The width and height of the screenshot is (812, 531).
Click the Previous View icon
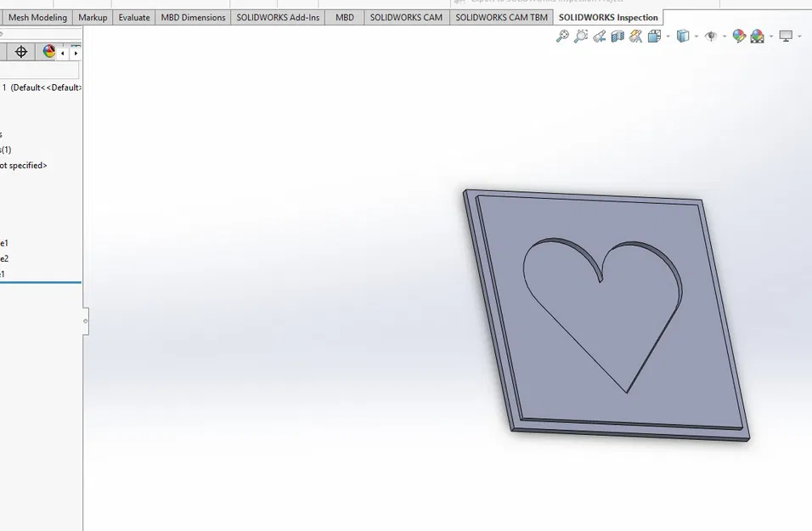click(600, 37)
